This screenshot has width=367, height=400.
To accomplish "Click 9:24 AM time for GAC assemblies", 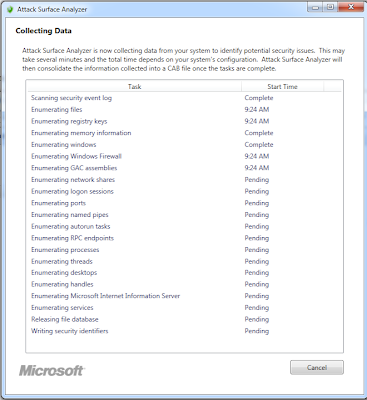I will pyautogui.click(x=257, y=168).
